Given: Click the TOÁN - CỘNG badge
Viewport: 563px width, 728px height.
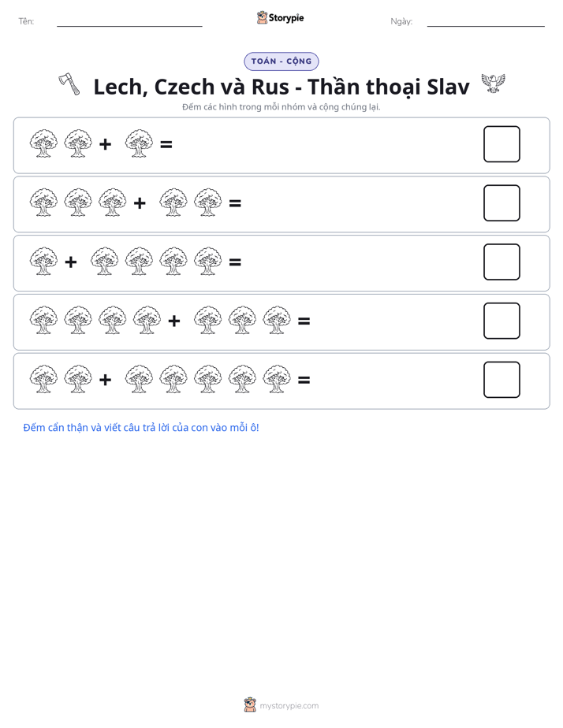Looking at the screenshot, I should [281, 61].
